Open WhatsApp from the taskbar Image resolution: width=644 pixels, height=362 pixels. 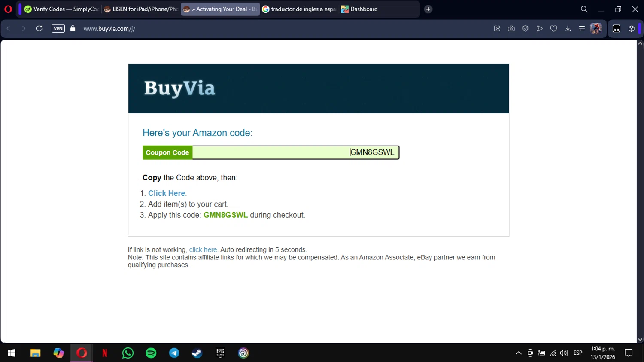[128, 353]
